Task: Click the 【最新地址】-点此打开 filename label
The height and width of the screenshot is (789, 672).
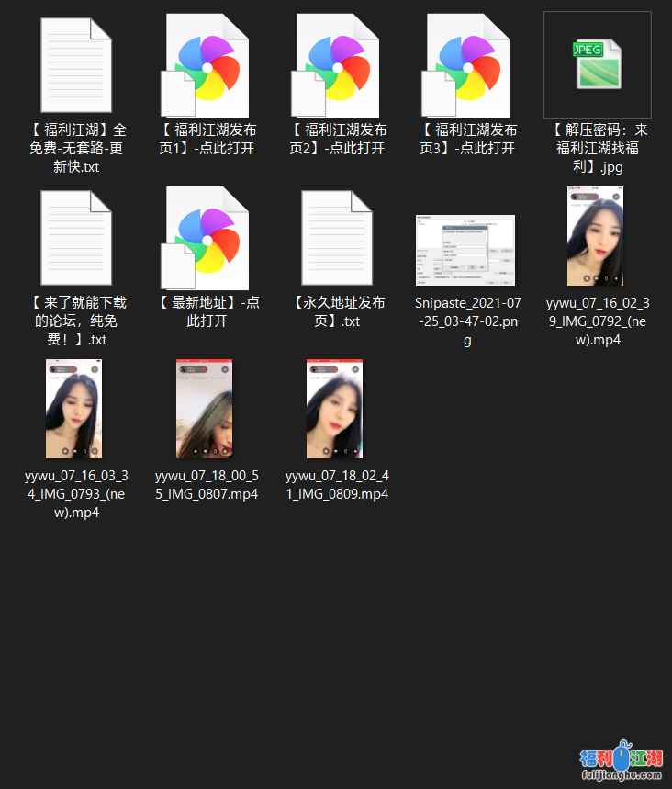Action: 207,312
